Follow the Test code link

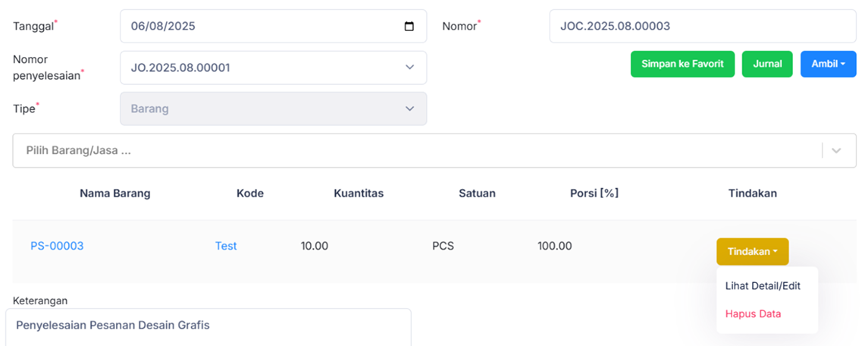pos(226,246)
